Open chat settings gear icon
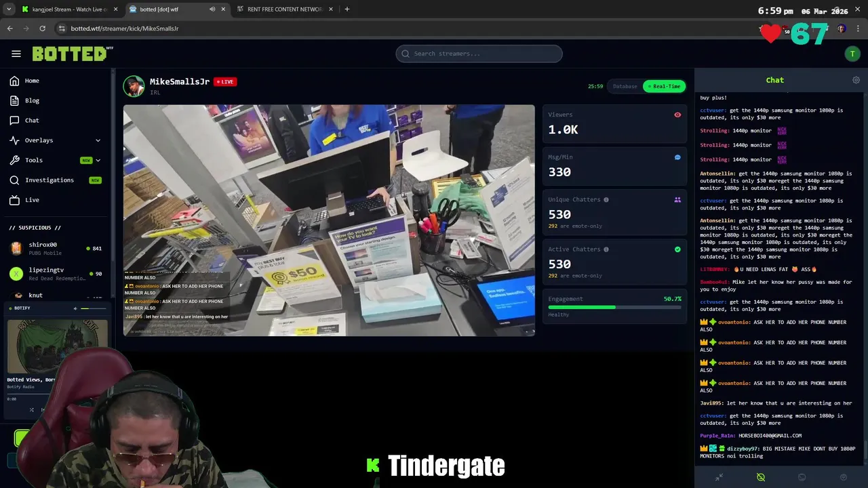868x488 pixels. tap(856, 80)
